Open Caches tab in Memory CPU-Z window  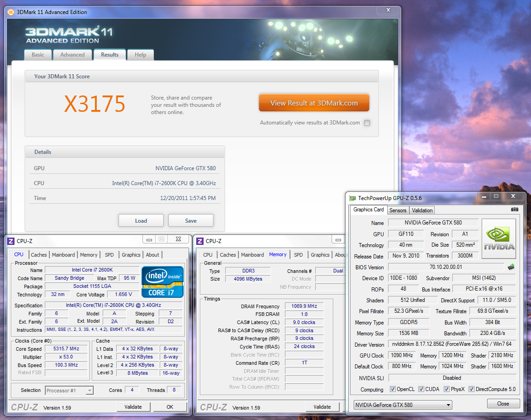pyautogui.click(x=228, y=254)
